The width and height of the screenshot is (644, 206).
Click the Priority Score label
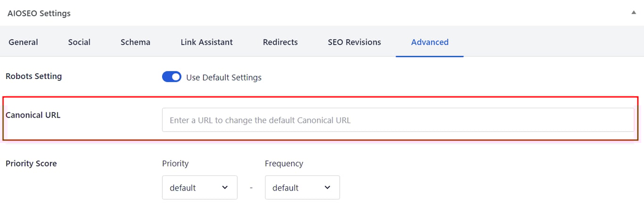point(31,164)
